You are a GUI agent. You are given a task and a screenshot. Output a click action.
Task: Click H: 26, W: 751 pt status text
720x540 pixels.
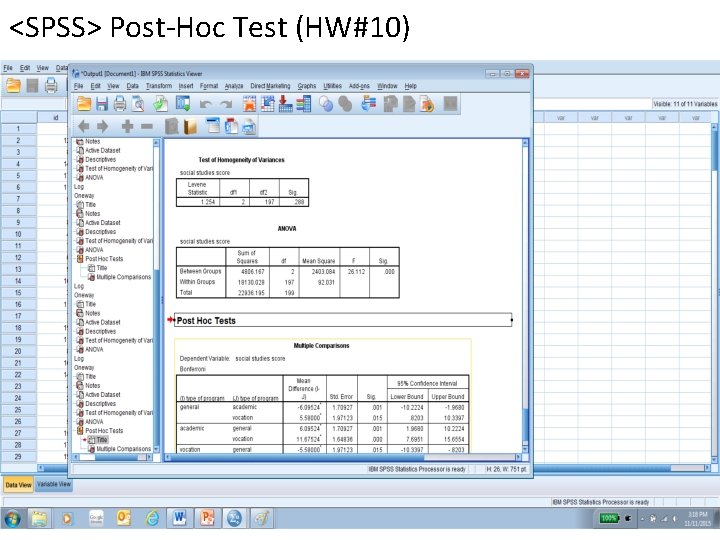click(506, 469)
